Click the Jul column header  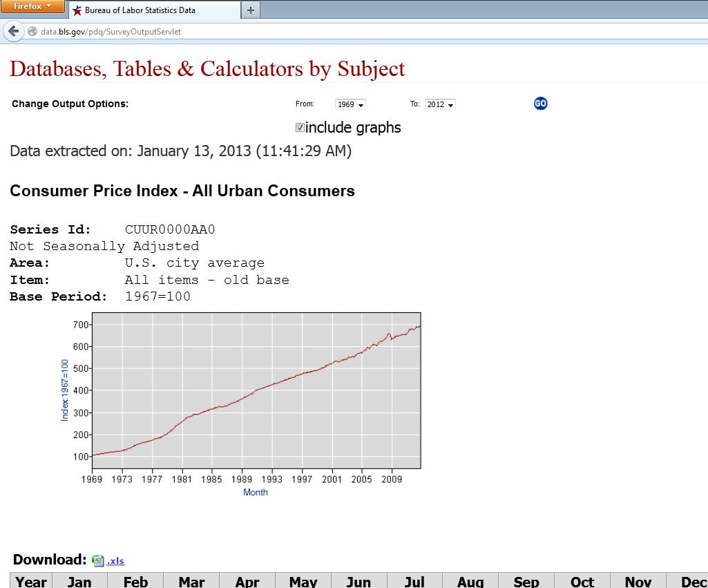[414, 581]
